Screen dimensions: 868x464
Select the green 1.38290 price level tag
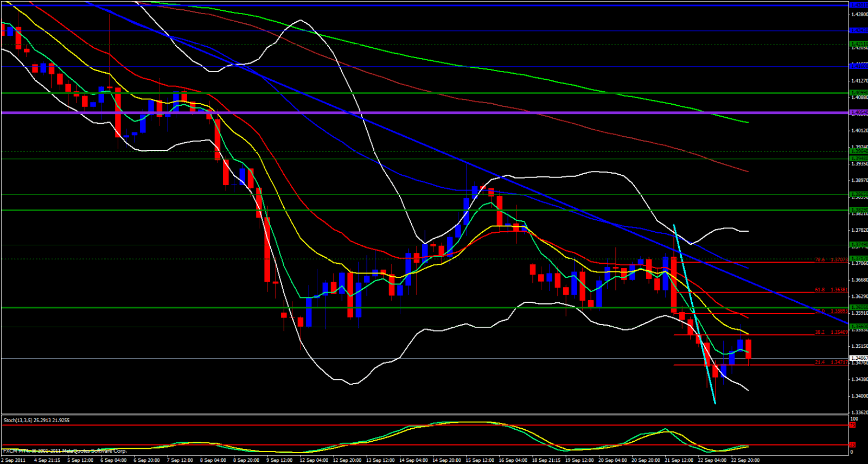coord(859,209)
